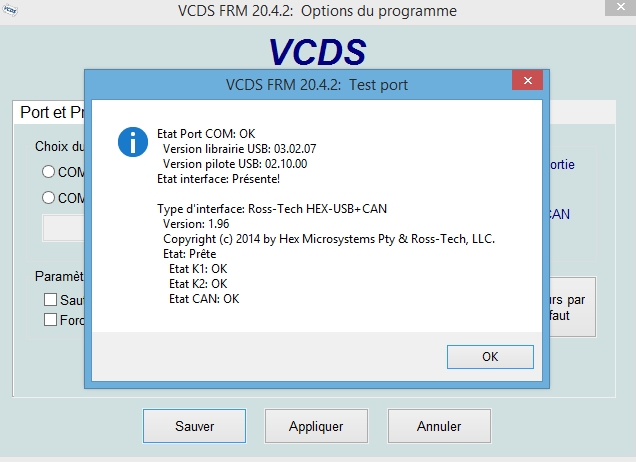636x462 pixels.
Task: Click the Options du programme title bar
Action: [317, 12]
